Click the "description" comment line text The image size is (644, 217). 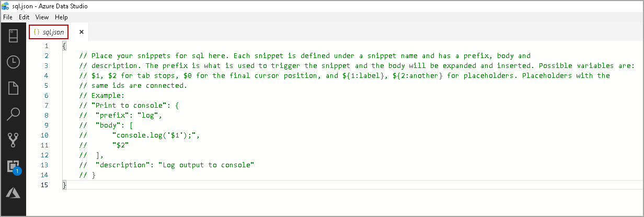point(166,165)
